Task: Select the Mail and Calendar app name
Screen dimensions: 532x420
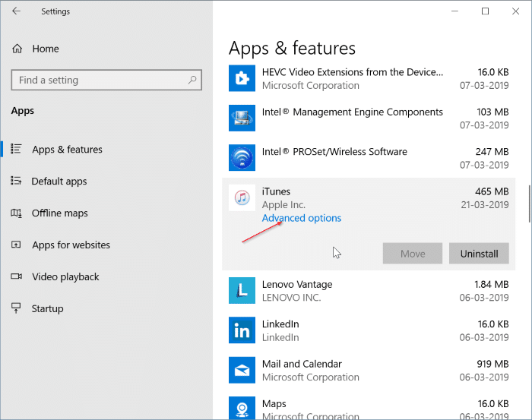Action: 302,364
